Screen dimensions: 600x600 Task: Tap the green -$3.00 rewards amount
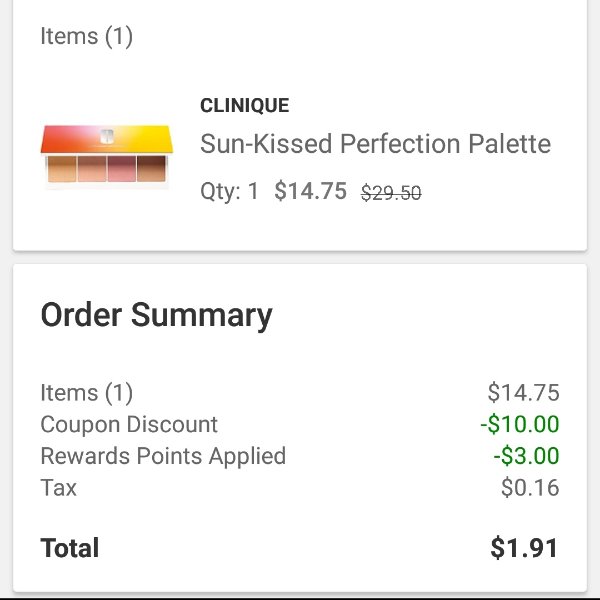[x=526, y=456]
